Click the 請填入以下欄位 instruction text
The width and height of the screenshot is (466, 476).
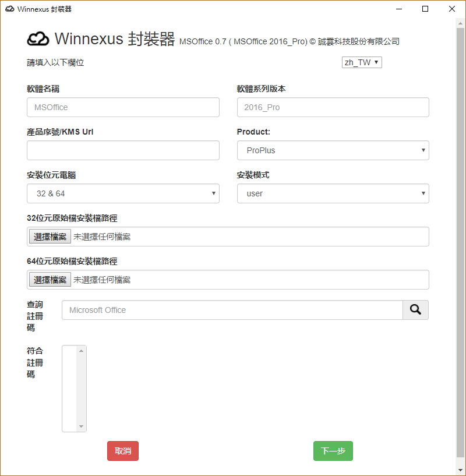pos(55,62)
